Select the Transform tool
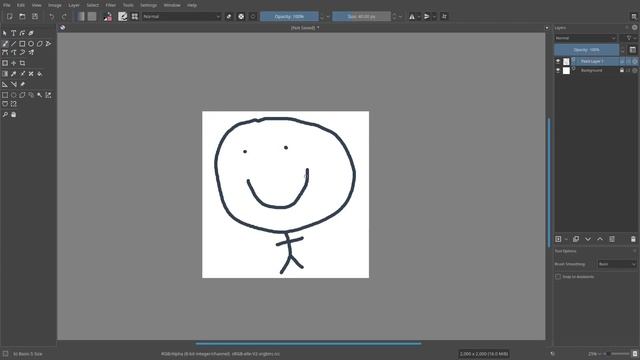Screen dimensions: 640x360 pyautogui.click(x=5, y=63)
